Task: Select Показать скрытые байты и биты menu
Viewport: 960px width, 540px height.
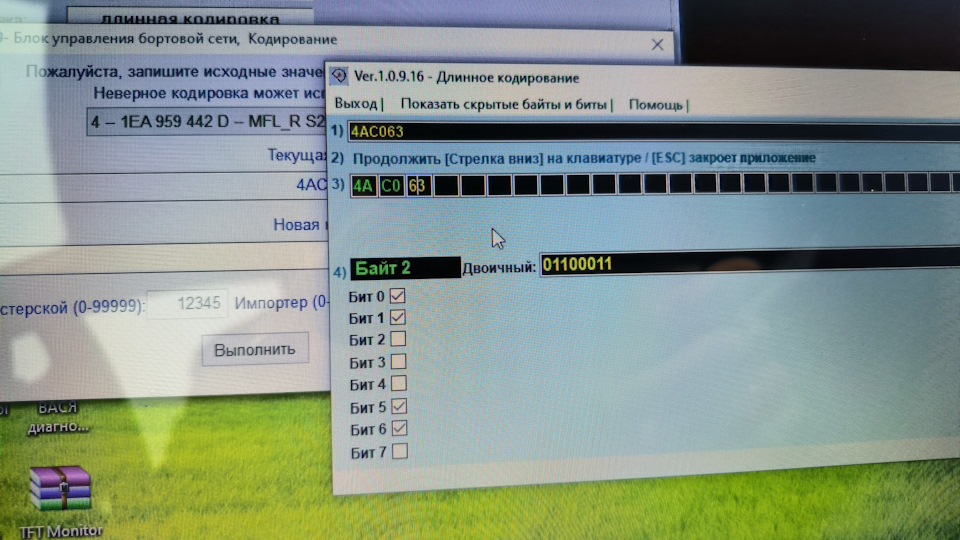Action: click(x=503, y=104)
